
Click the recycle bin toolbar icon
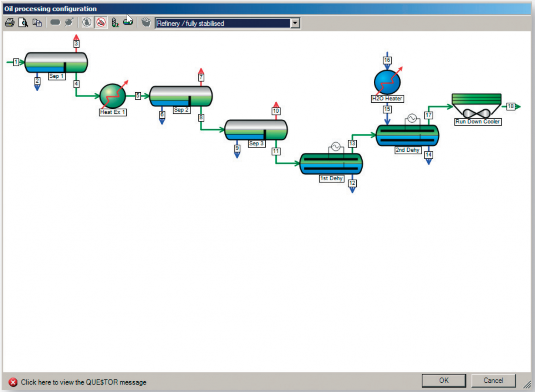pyautogui.click(x=146, y=22)
